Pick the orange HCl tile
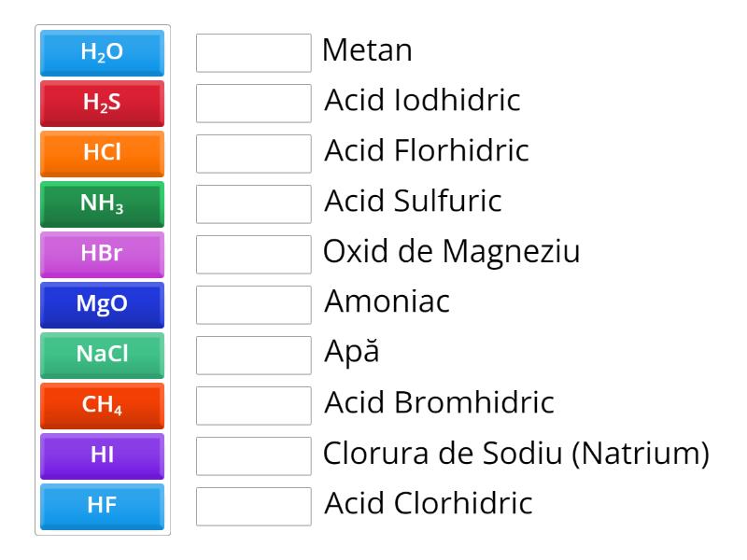The height and width of the screenshot is (560, 747). click(103, 154)
